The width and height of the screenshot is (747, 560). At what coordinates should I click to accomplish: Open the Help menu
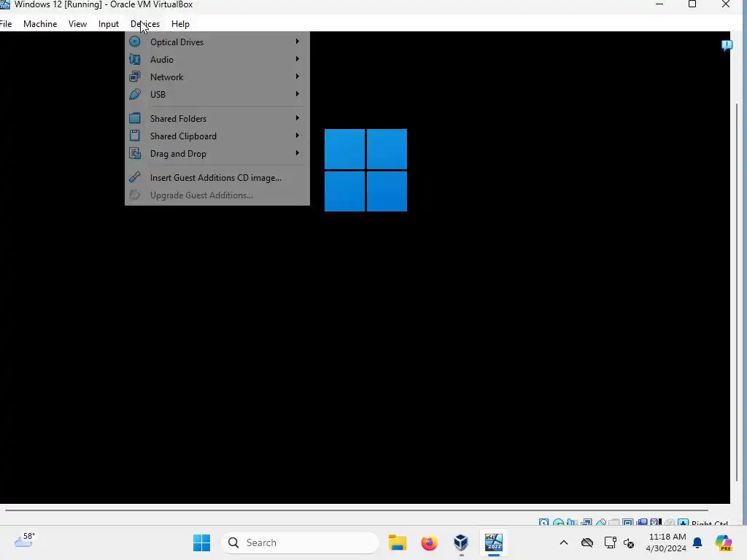pos(181,24)
